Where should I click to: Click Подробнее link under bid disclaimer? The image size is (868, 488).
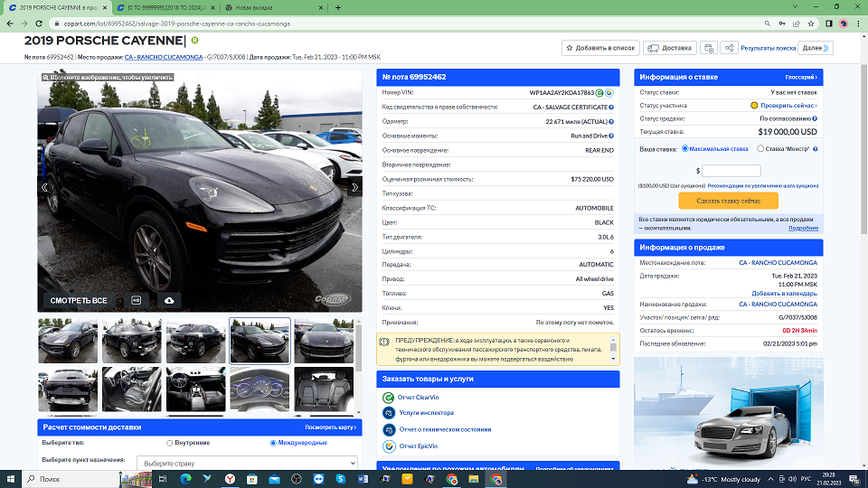tap(803, 228)
